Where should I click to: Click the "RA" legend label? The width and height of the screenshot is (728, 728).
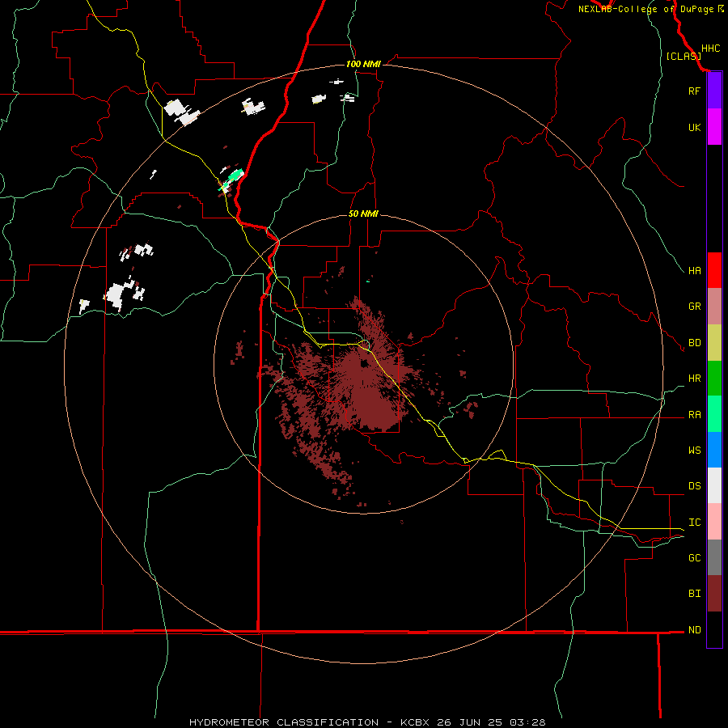pos(694,415)
